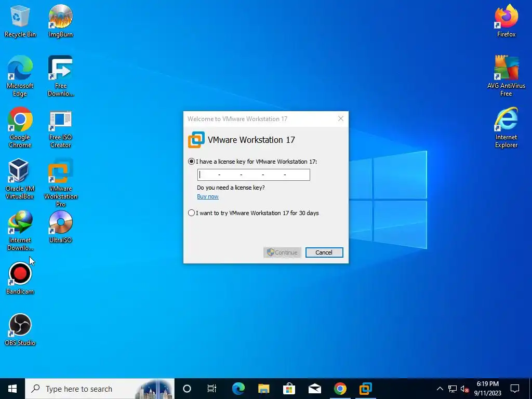
Task: Select the 30 days trial option
Action: (x=191, y=213)
